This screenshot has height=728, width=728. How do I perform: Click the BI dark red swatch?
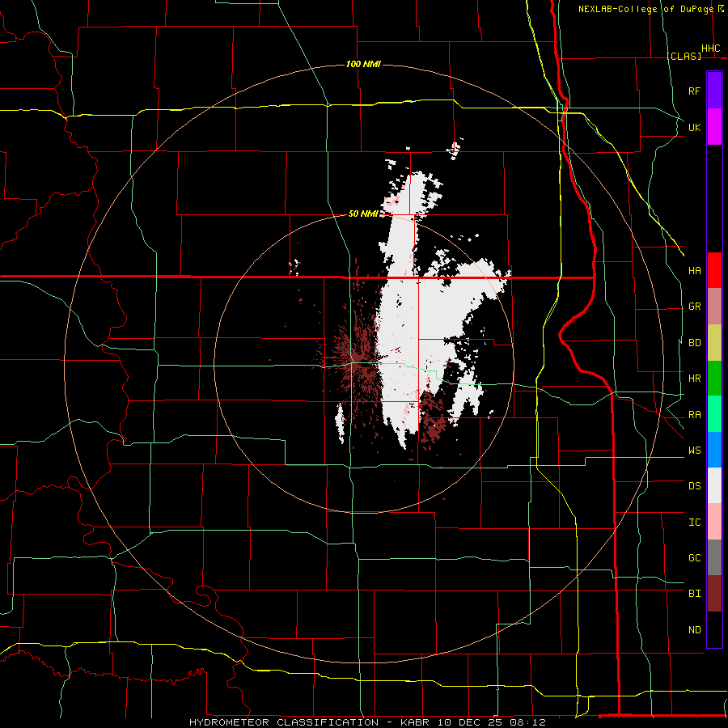point(714,594)
